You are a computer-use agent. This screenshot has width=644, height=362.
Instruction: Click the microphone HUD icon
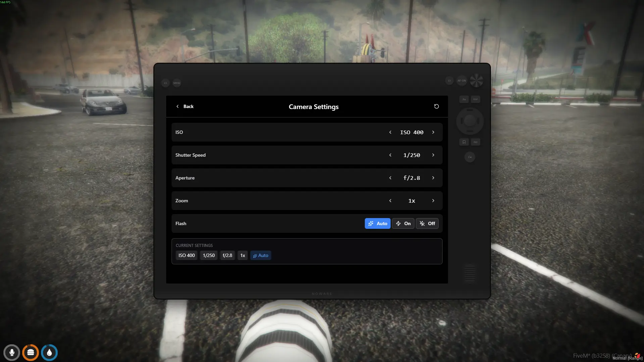(x=12, y=353)
